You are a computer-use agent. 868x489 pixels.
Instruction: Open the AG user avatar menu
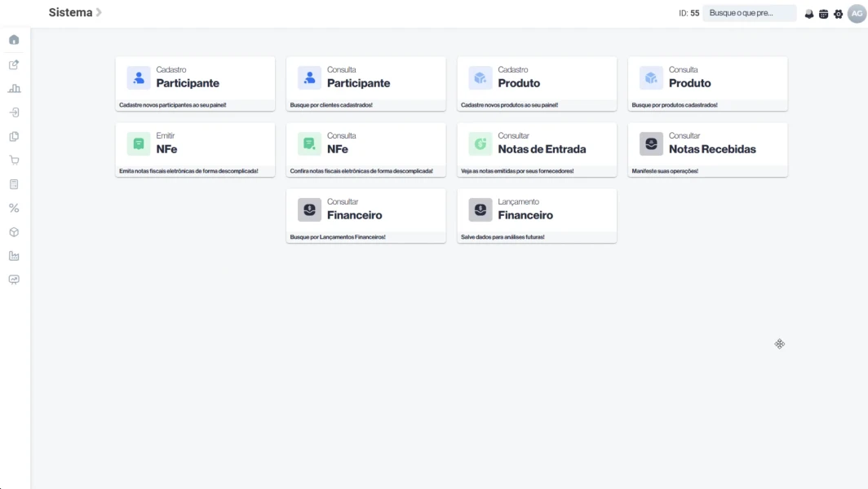pos(857,13)
